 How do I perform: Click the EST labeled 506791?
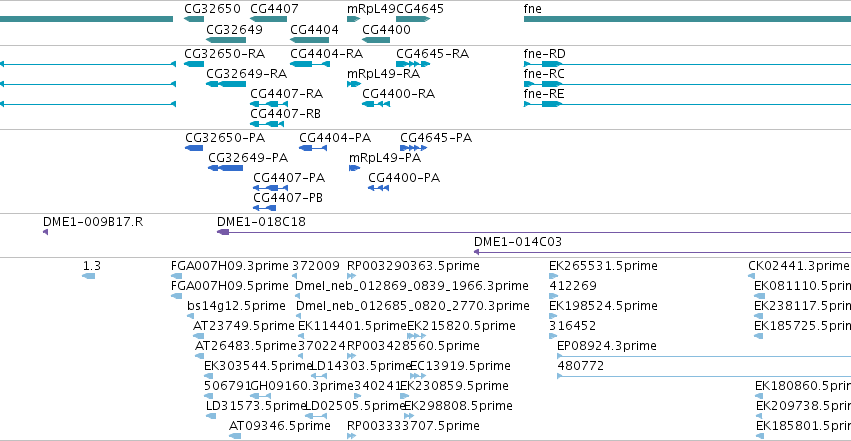[208, 397]
